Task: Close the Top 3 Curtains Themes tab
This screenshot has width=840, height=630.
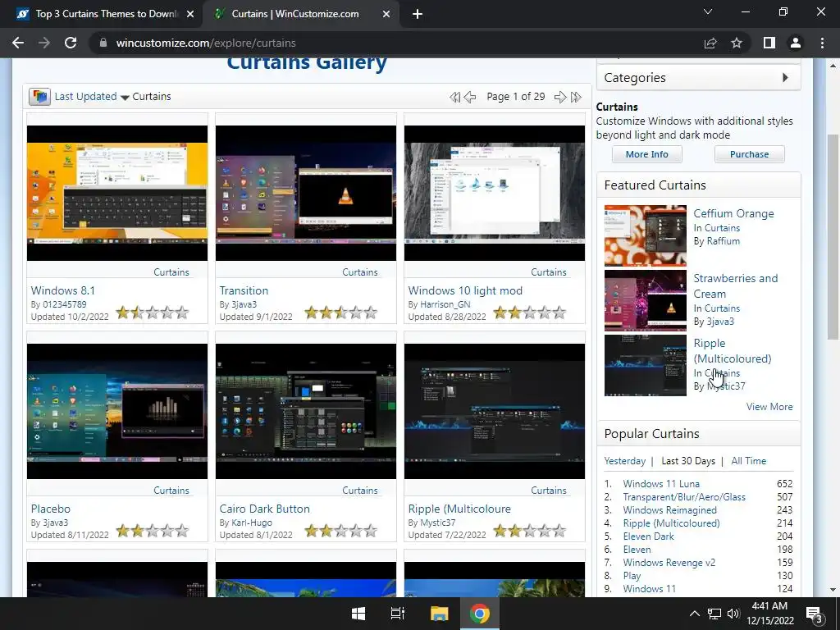Action: tap(190, 14)
